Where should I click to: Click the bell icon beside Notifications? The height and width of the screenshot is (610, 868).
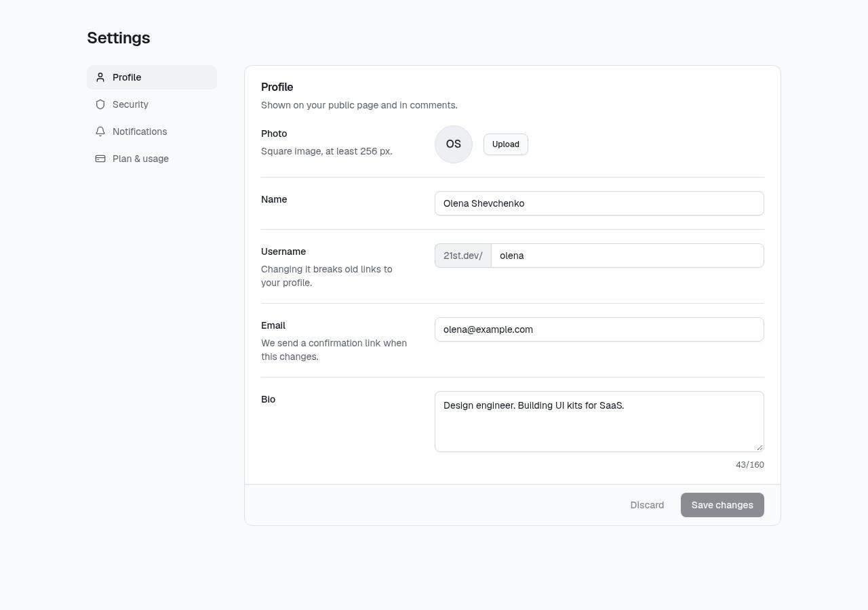pyautogui.click(x=100, y=131)
